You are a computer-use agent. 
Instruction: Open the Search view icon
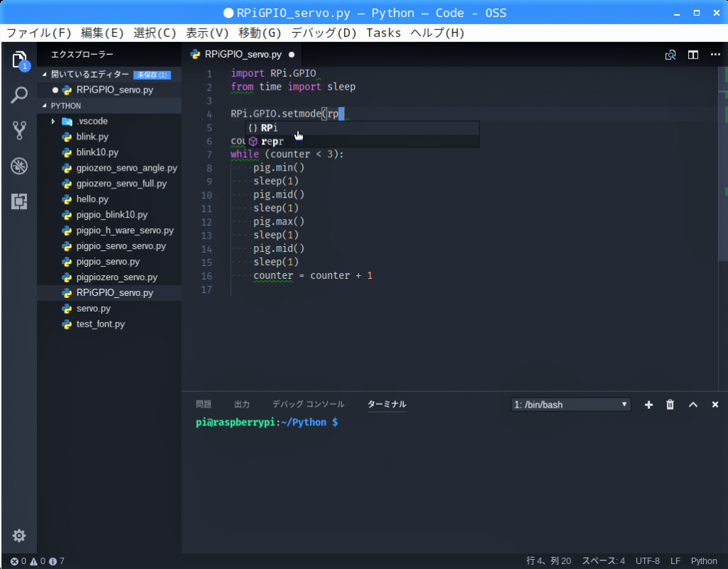19,95
